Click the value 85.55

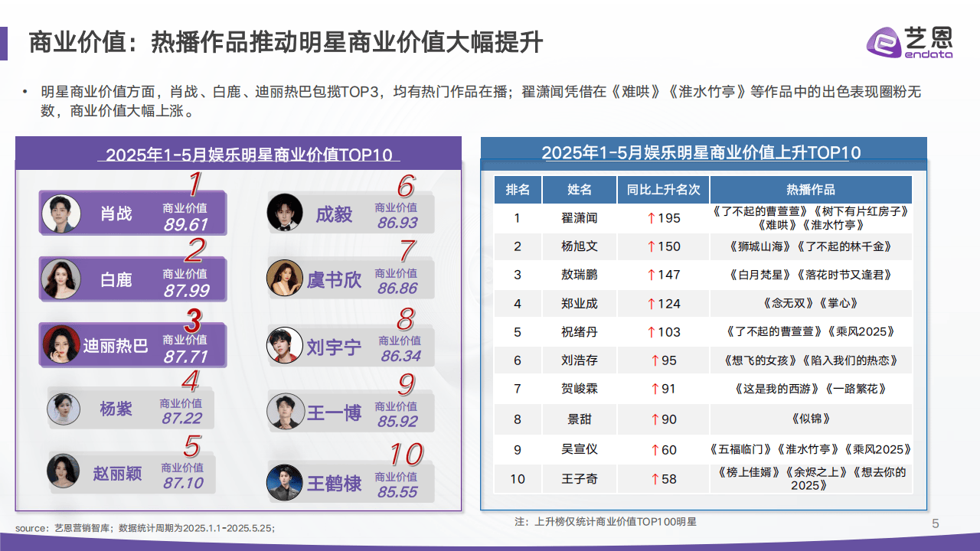(x=397, y=492)
